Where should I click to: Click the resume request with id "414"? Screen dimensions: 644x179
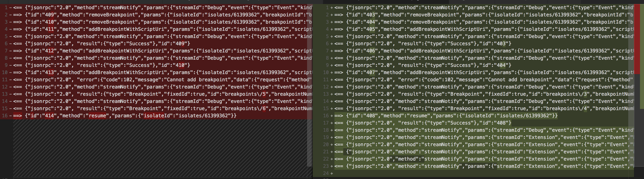[125, 116]
